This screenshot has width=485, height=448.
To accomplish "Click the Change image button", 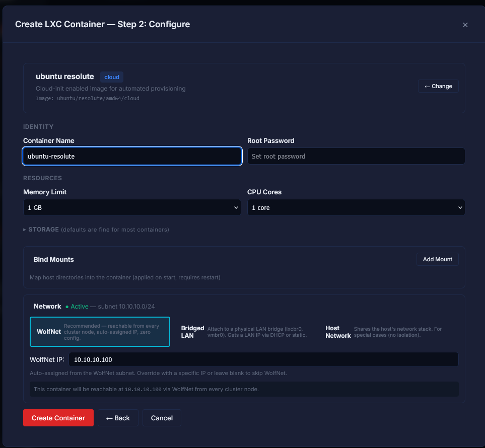I will [x=438, y=86].
